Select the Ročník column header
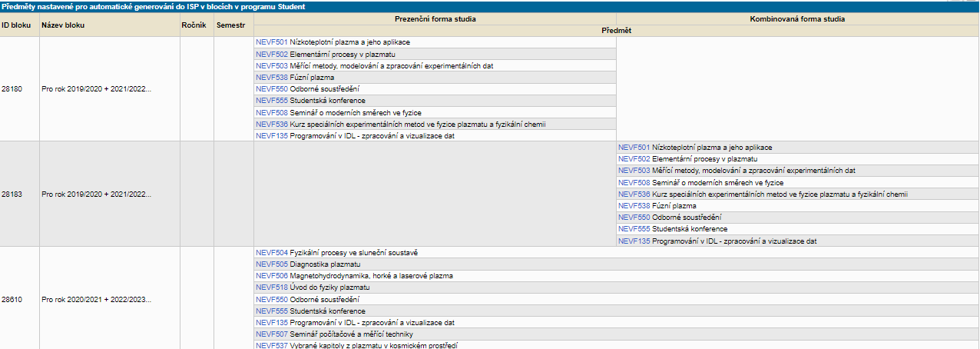The width and height of the screenshot is (980, 349). (x=194, y=25)
